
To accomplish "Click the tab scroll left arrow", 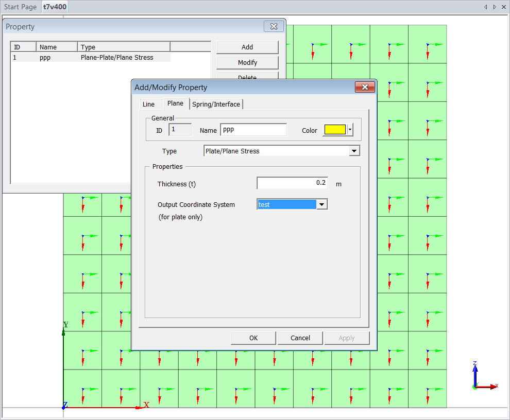I will click(x=485, y=7).
